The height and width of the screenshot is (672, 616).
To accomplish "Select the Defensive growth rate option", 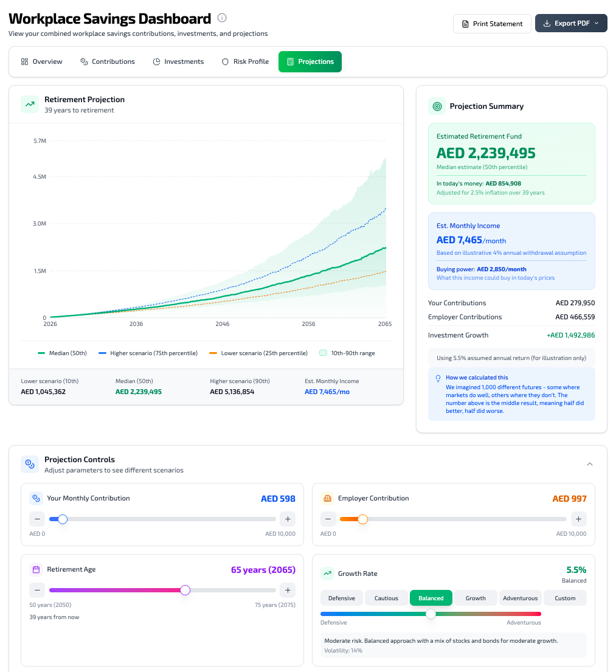I will pyautogui.click(x=342, y=598).
